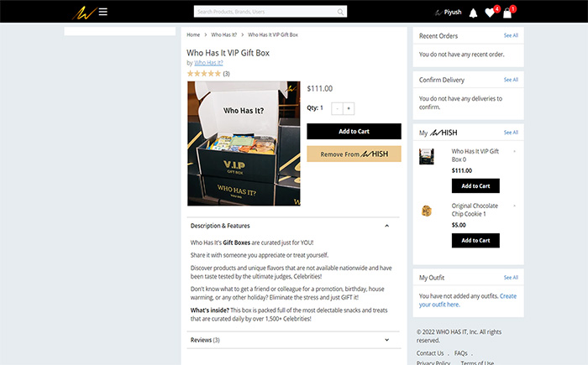The width and height of the screenshot is (588, 365).
Task: Open the wishlist heart icon
Action: pos(490,13)
